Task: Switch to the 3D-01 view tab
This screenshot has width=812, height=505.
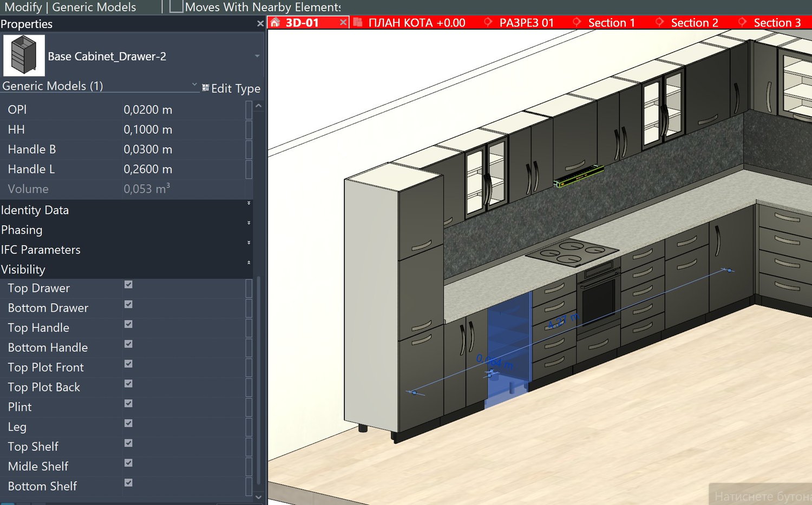Action: click(x=302, y=23)
